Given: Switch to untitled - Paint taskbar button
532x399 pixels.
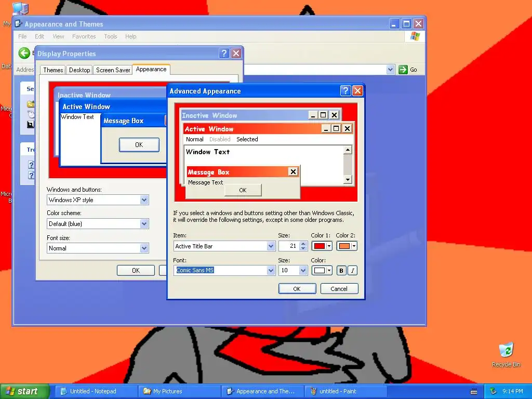Looking at the screenshot, I should pos(344,391).
